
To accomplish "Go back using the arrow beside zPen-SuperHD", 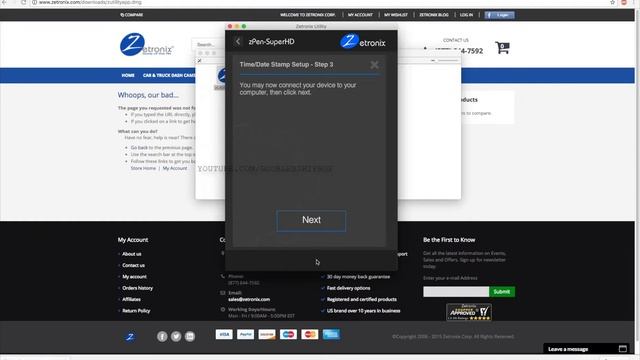I will (x=238, y=41).
